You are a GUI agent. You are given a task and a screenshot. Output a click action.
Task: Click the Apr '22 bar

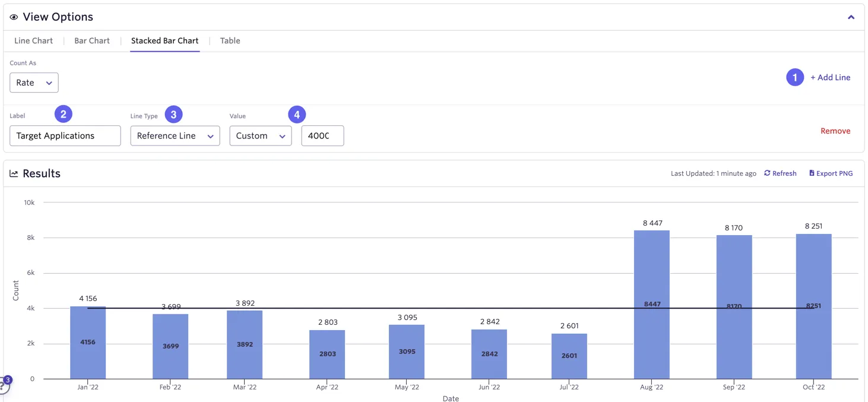click(x=327, y=354)
